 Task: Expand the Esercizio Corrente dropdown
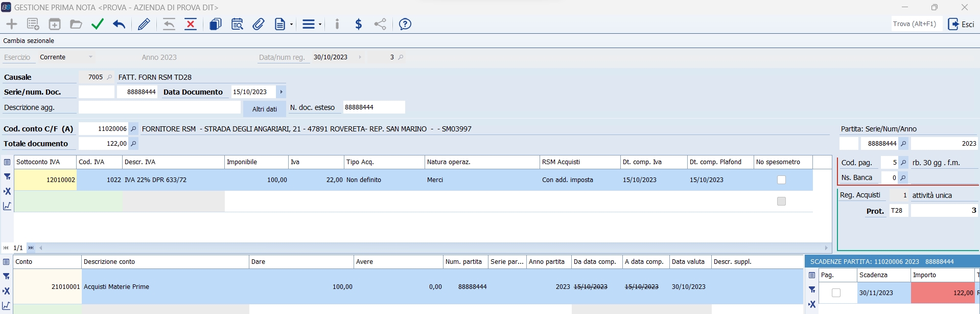coord(90,57)
